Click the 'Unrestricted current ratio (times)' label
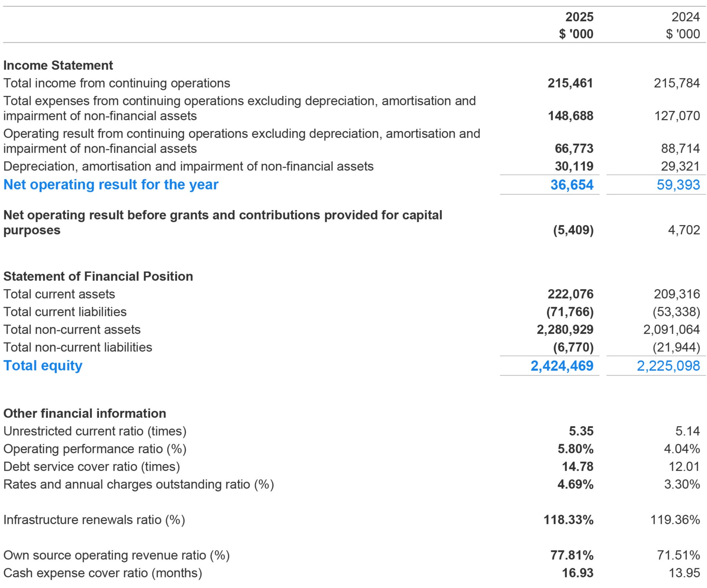Image resolution: width=707 pixels, height=588 pixels. tap(95, 431)
